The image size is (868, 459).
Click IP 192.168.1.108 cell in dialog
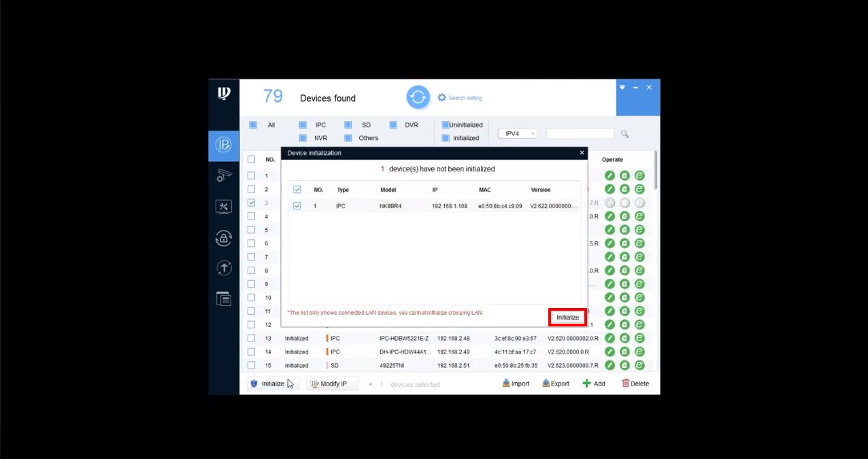click(450, 206)
